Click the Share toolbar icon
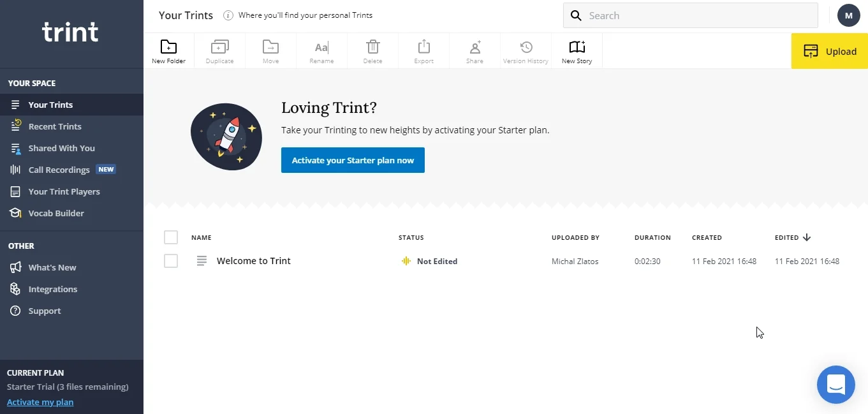This screenshot has height=414, width=868. point(474,47)
